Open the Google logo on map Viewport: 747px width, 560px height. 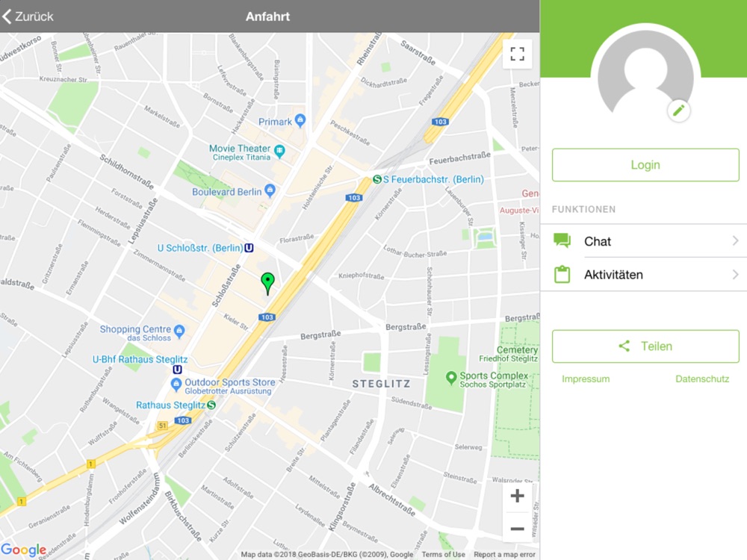[24, 550]
